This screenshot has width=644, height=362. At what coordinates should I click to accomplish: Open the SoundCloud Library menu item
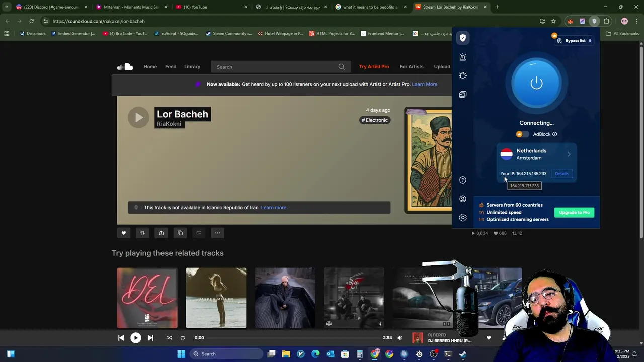[x=192, y=67]
